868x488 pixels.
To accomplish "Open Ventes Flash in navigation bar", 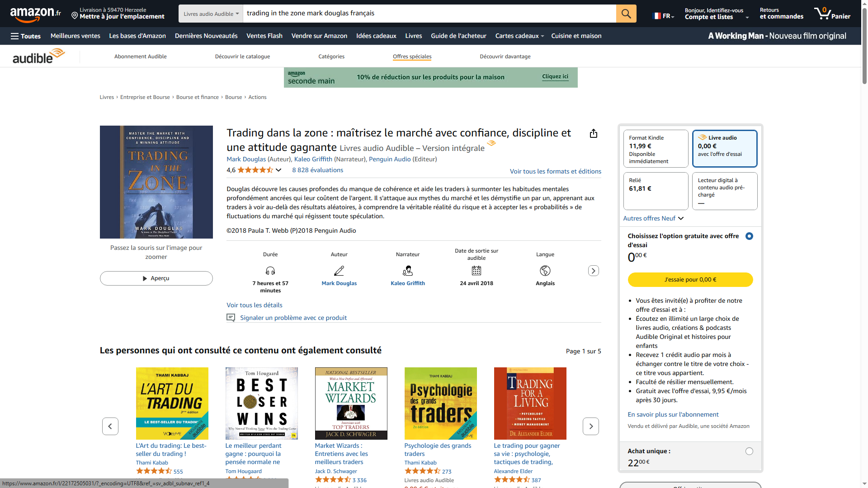I will click(x=264, y=36).
